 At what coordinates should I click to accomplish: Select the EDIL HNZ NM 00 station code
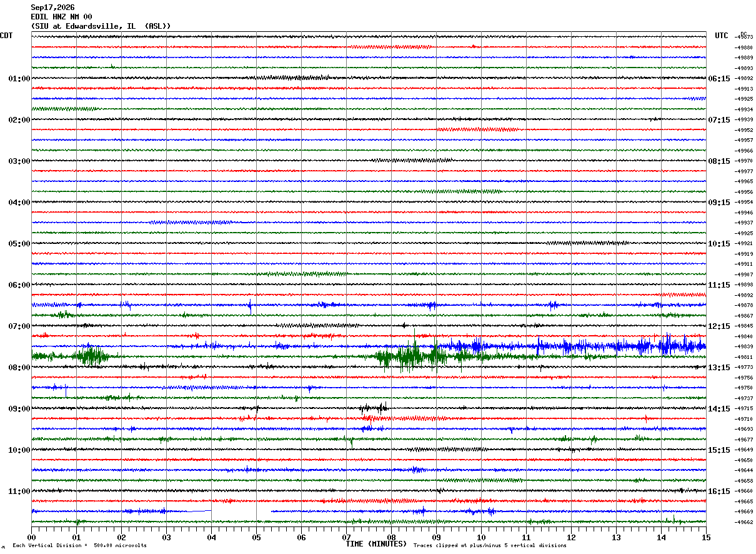pos(61,17)
